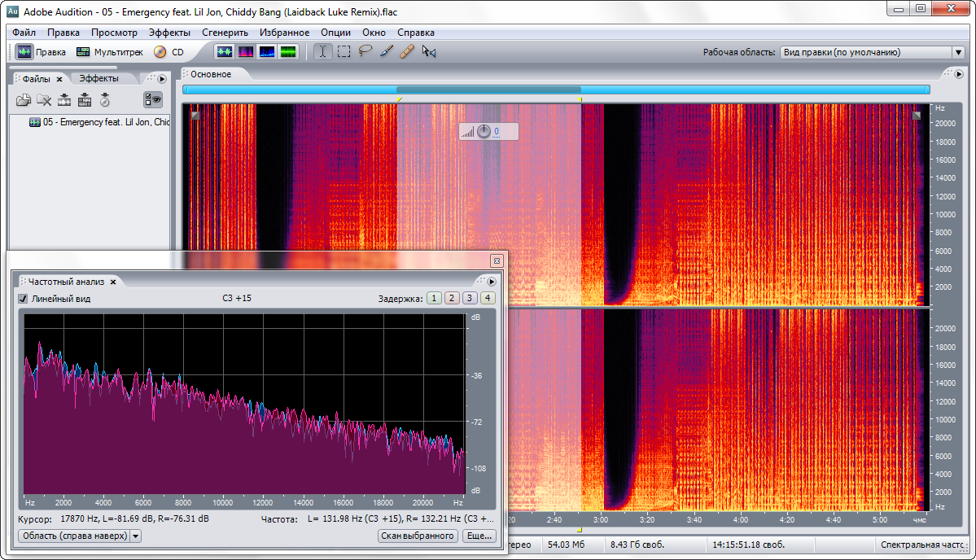Select the 05 - Emergency file in list
This screenshot has width=976, height=560.
pos(99,122)
